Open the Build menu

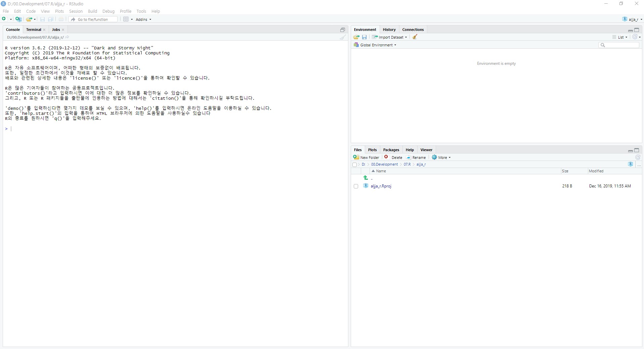click(92, 11)
